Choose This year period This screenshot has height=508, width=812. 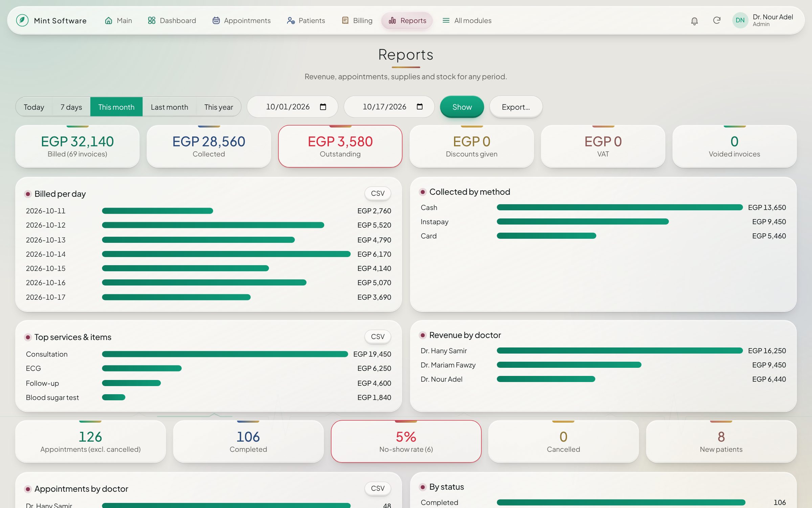pyautogui.click(x=219, y=107)
